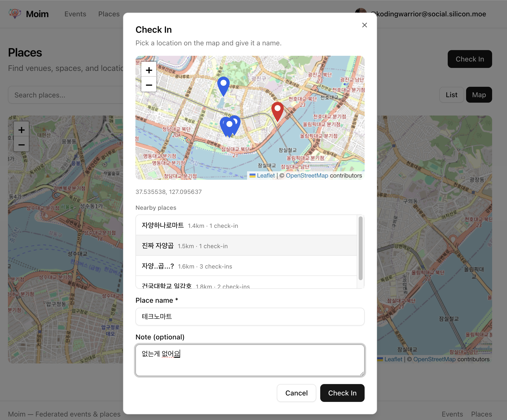This screenshot has width=507, height=420.
Task: Zoom in on the background Places map
Action: coord(22,130)
